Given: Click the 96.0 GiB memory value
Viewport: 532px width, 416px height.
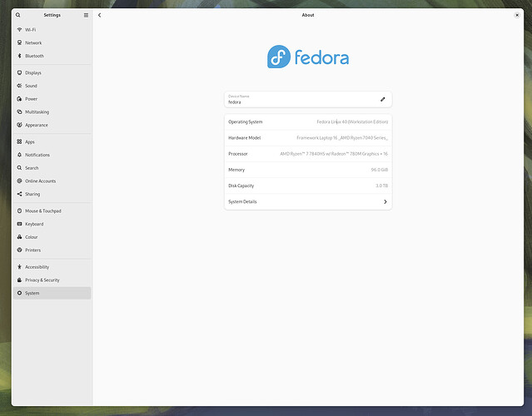Looking at the screenshot, I should [380, 170].
